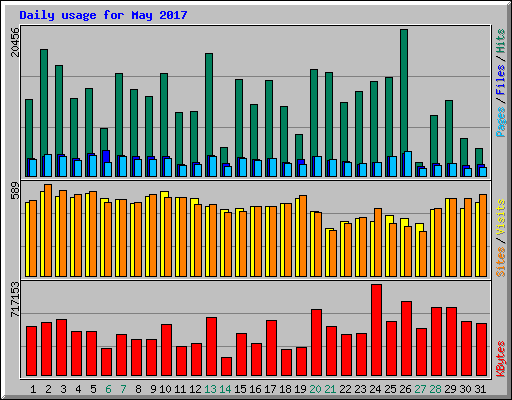The image size is (512, 400).
Task: Click the day 11 axis label
Action: tap(180, 389)
